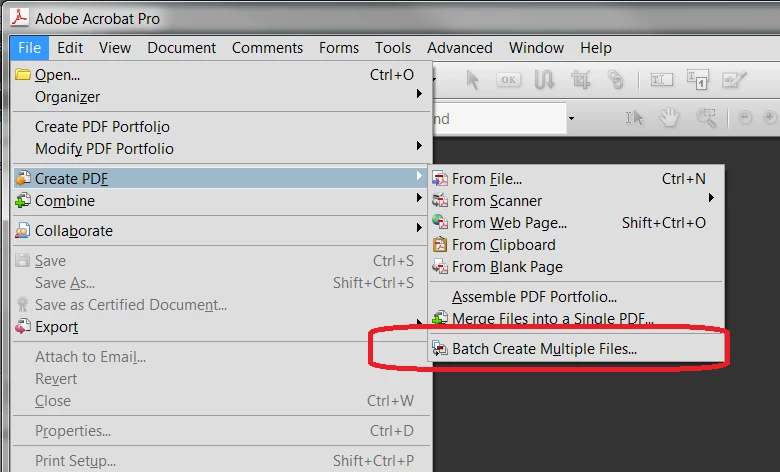Expand the Combine submenu arrow

pos(419,197)
